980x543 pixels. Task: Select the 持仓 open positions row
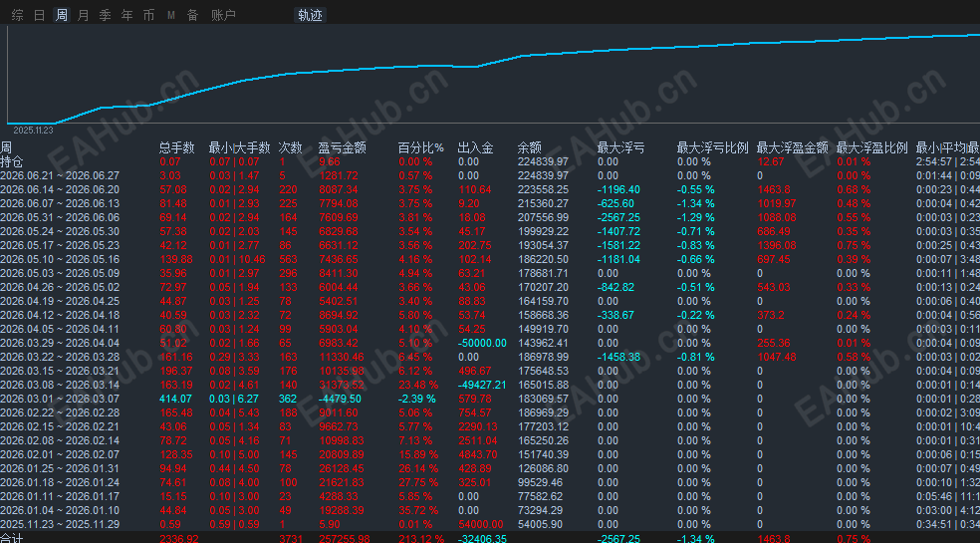[490, 162]
